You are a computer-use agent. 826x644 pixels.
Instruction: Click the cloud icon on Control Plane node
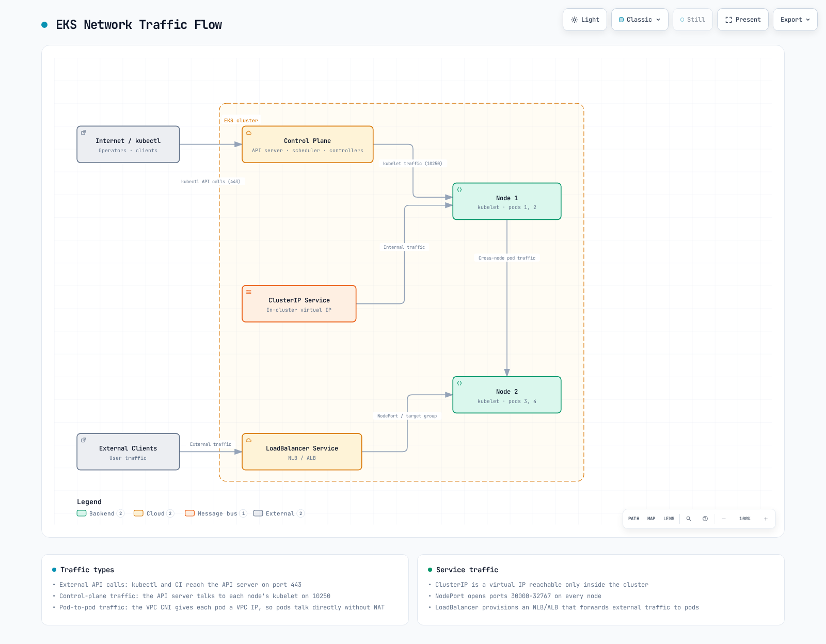coord(249,133)
